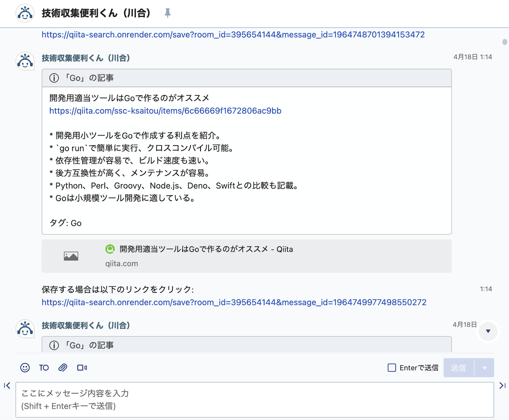The image size is (509, 420).
Task: Jump to latest messages with the down arrow
Action: pos(488,331)
